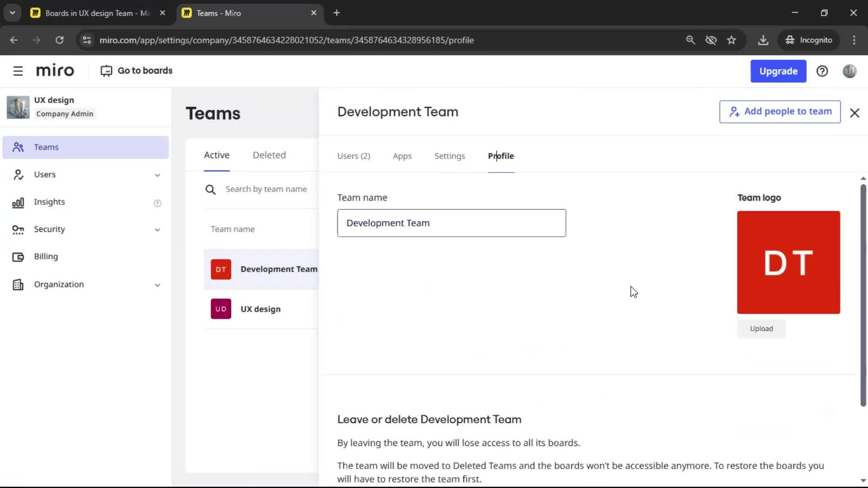Image resolution: width=868 pixels, height=488 pixels.
Task: Click the Team name input field
Action: point(451,223)
